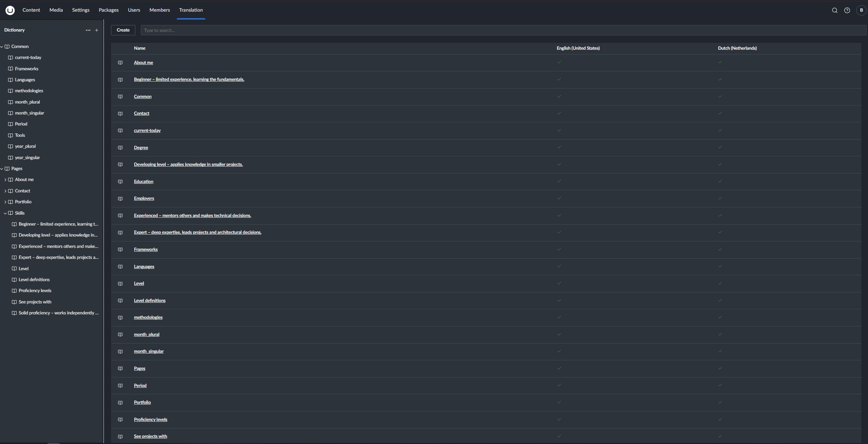The height and width of the screenshot is (444, 868).
Task: Open the global search icon
Action: pos(834,10)
